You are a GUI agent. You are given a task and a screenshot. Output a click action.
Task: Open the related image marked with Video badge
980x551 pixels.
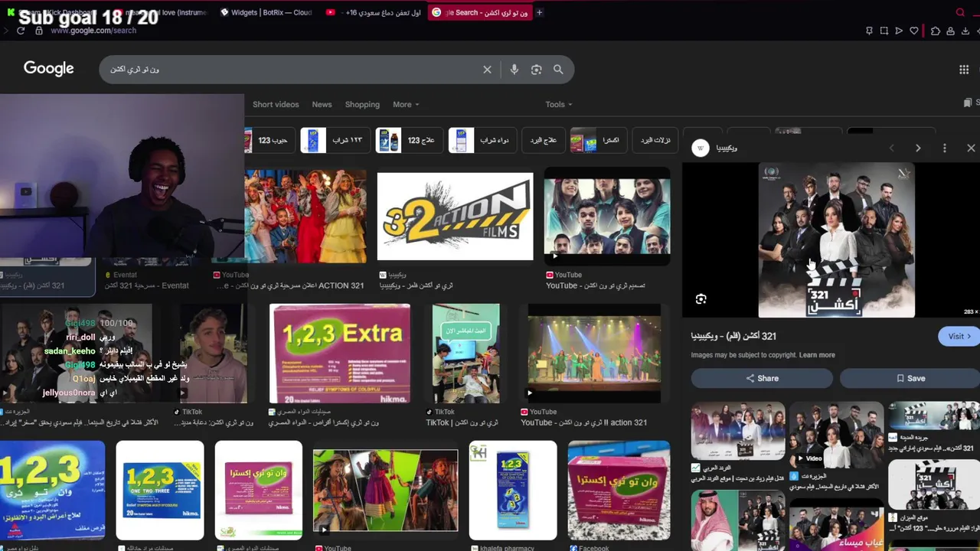(x=836, y=434)
